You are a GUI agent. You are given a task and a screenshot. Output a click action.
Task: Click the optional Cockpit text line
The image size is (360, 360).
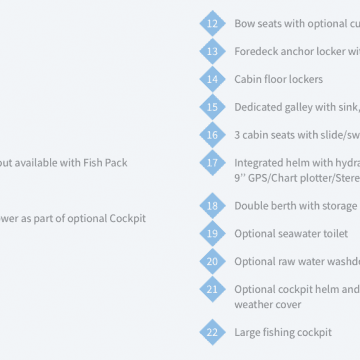(x=73, y=219)
